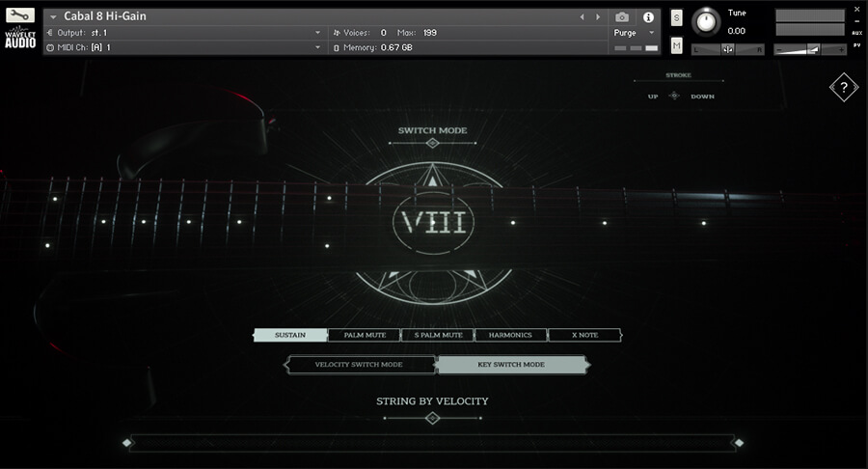
Task: Open the question mark help diamond
Action: [844, 87]
